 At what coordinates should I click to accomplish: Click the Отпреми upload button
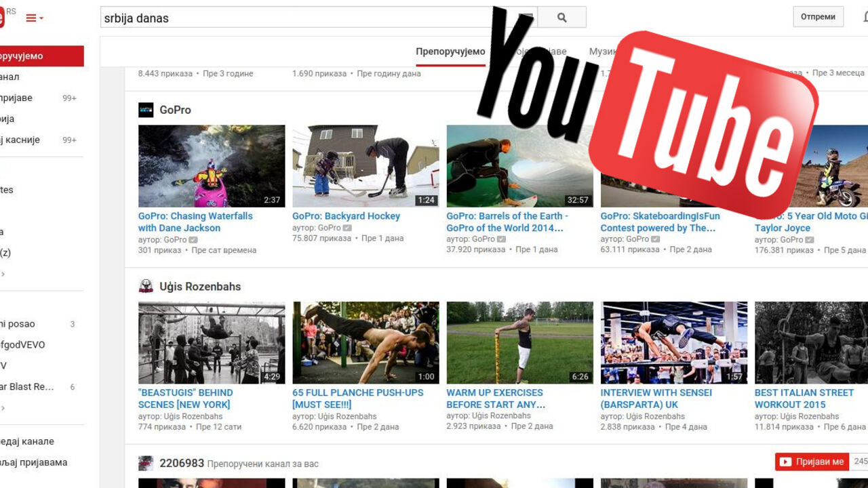[818, 17]
